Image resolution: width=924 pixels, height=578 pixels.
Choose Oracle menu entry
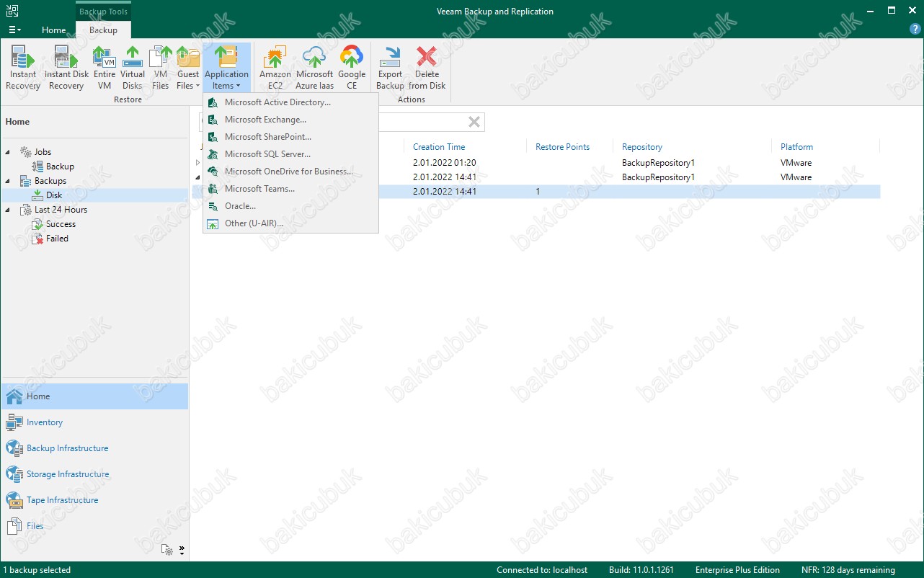tap(290, 206)
